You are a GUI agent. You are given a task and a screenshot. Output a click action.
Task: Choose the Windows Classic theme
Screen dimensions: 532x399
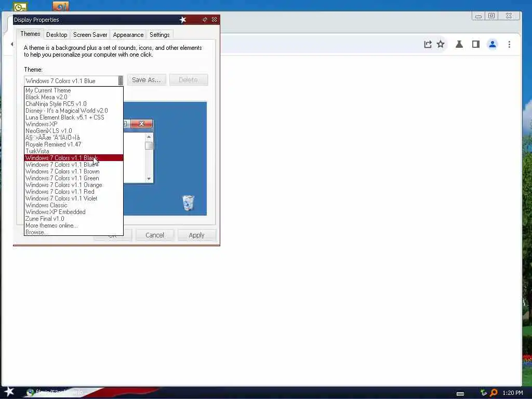click(74, 205)
